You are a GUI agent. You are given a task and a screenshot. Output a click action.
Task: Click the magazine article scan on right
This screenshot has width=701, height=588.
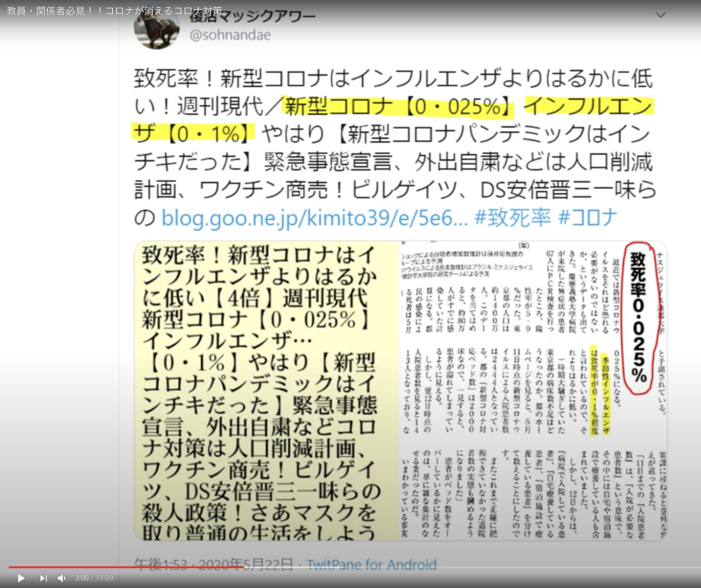click(x=533, y=390)
